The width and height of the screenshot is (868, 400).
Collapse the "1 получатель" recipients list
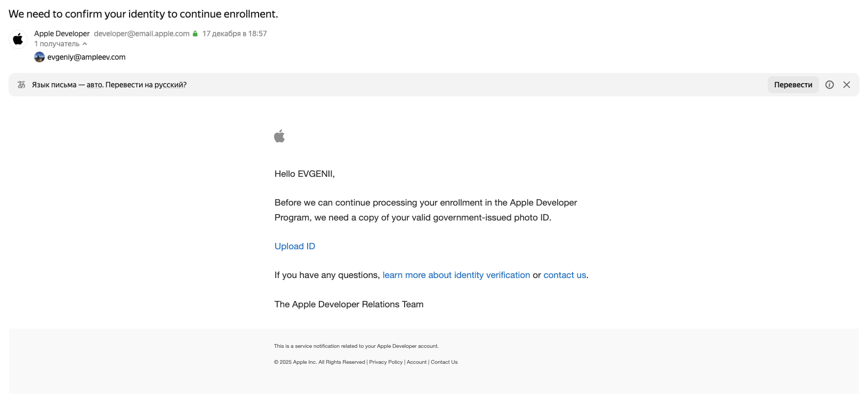pos(60,44)
